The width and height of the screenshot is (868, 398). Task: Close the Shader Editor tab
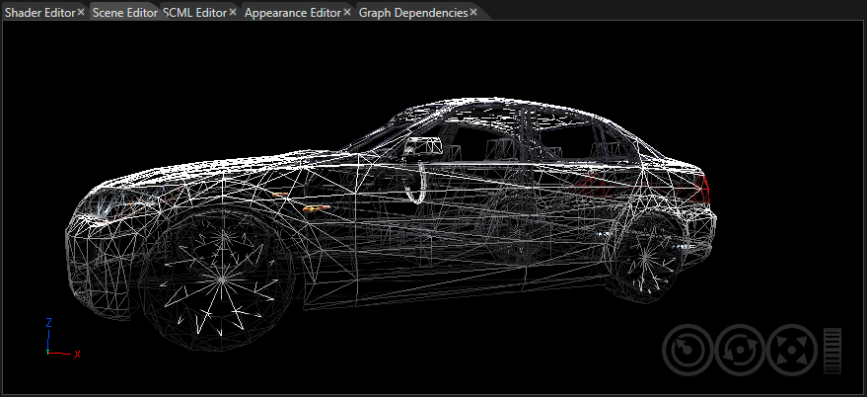click(81, 12)
